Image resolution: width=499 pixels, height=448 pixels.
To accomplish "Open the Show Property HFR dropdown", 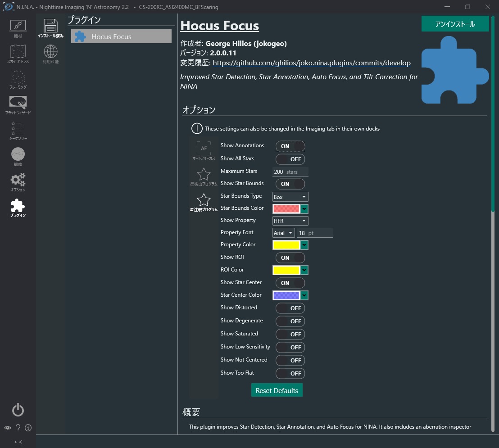I will [290, 221].
